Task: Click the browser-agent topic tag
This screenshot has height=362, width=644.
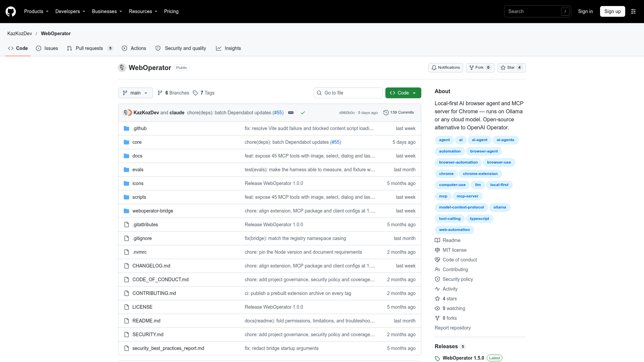Action: [x=484, y=152]
